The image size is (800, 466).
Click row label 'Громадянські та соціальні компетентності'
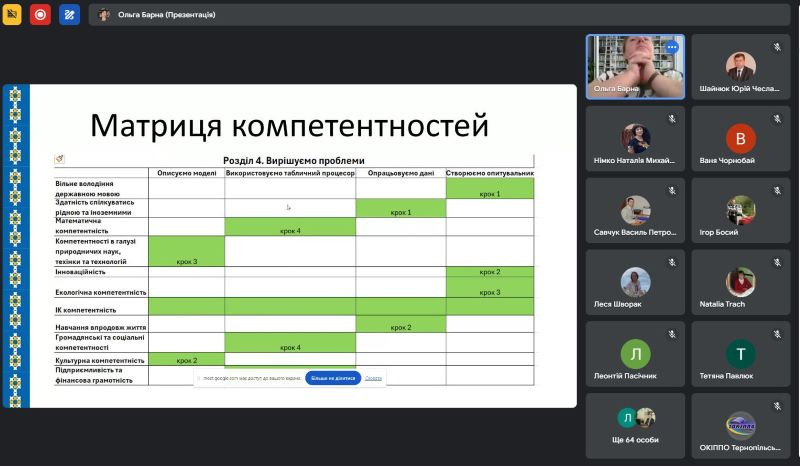click(99, 342)
